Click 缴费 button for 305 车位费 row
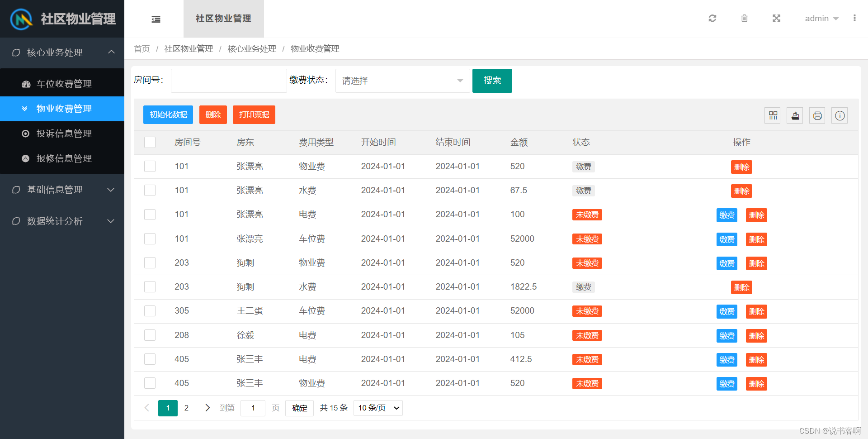This screenshot has width=868, height=439. tap(727, 311)
